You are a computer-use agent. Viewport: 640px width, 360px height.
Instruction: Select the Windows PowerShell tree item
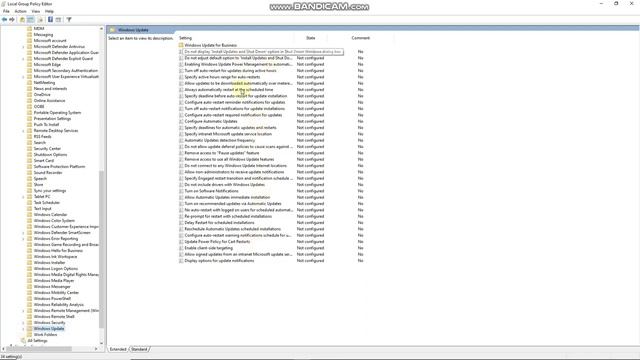pos(52,299)
